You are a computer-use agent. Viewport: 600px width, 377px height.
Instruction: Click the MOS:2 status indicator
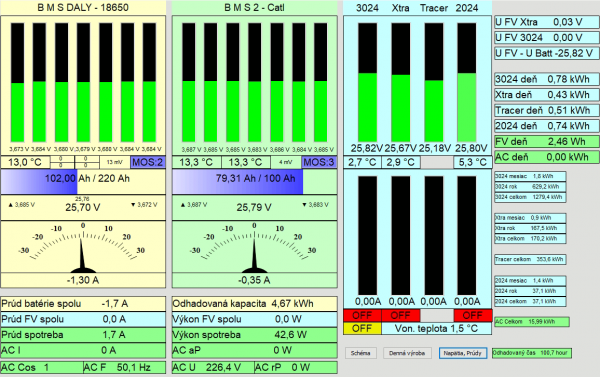148,162
